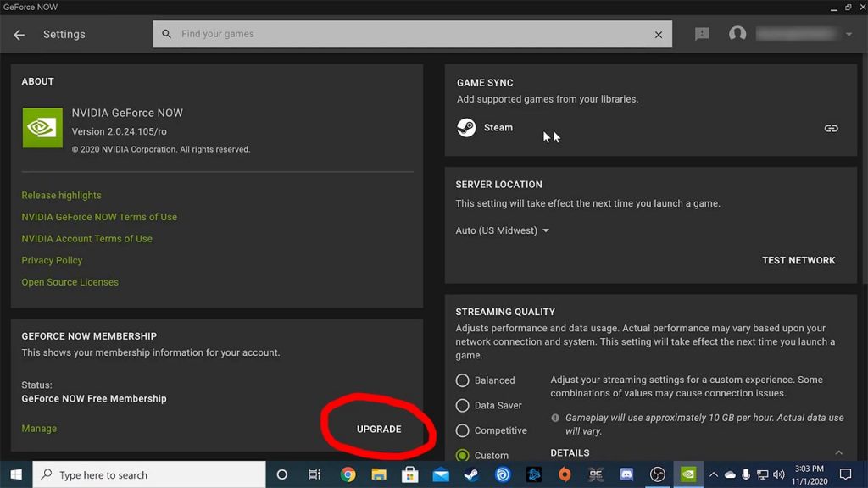
Task: Connect Steam using the link icon
Action: tap(831, 129)
